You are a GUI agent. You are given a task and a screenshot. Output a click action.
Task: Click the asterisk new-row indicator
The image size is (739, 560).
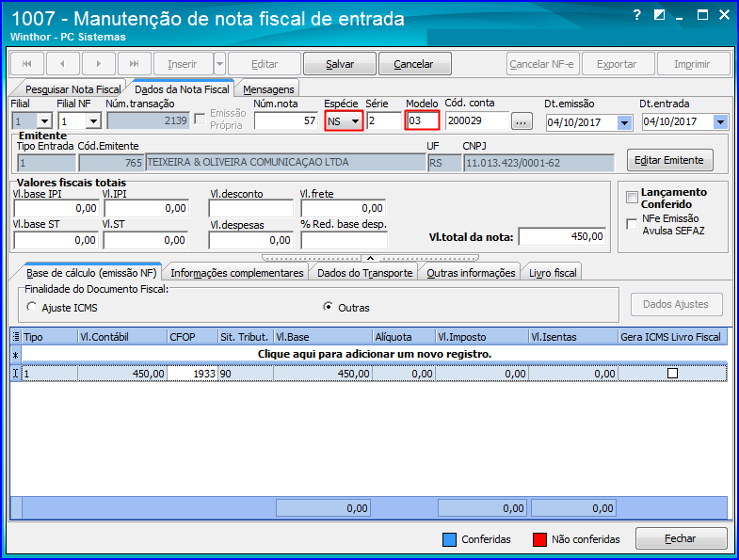tap(16, 355)
